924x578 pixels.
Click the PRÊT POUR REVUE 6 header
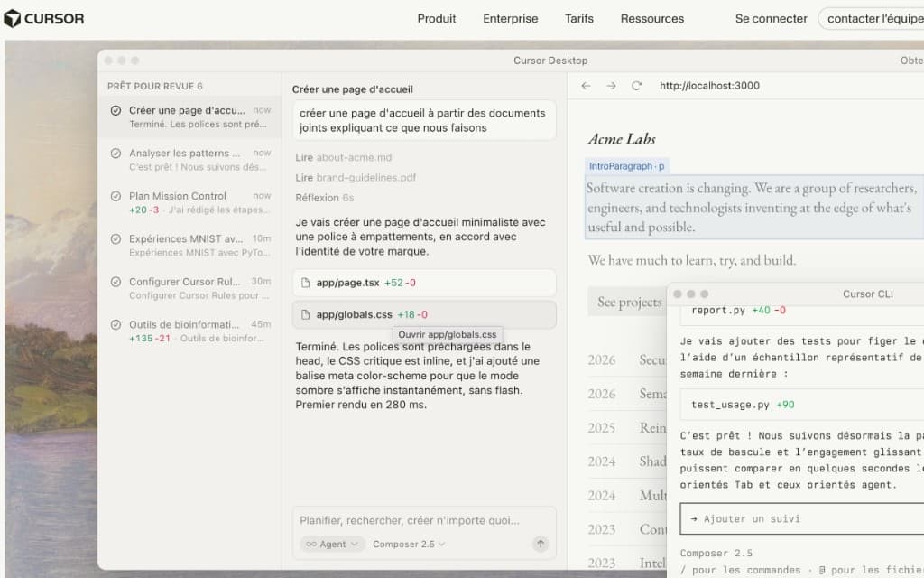coord(155,86)
